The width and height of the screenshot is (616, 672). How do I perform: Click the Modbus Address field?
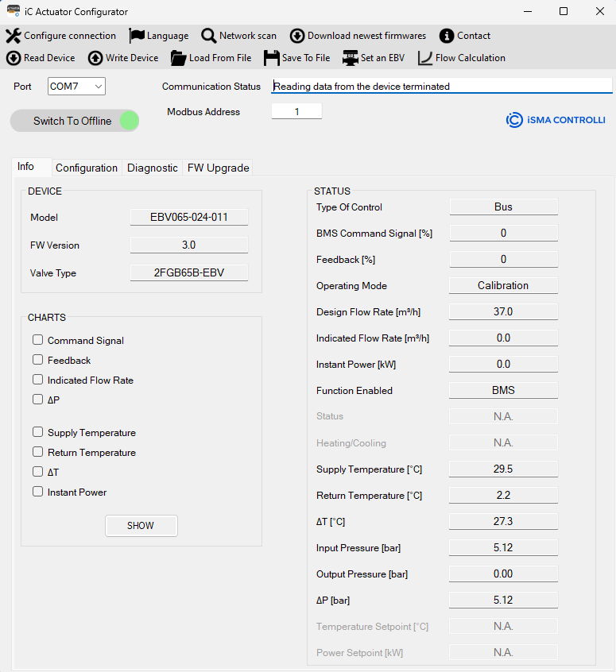pos(296,111)
